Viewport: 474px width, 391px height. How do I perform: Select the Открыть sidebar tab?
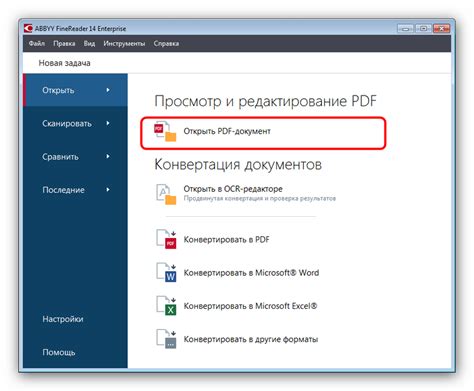pyautogui.click(x=75, y=90)
